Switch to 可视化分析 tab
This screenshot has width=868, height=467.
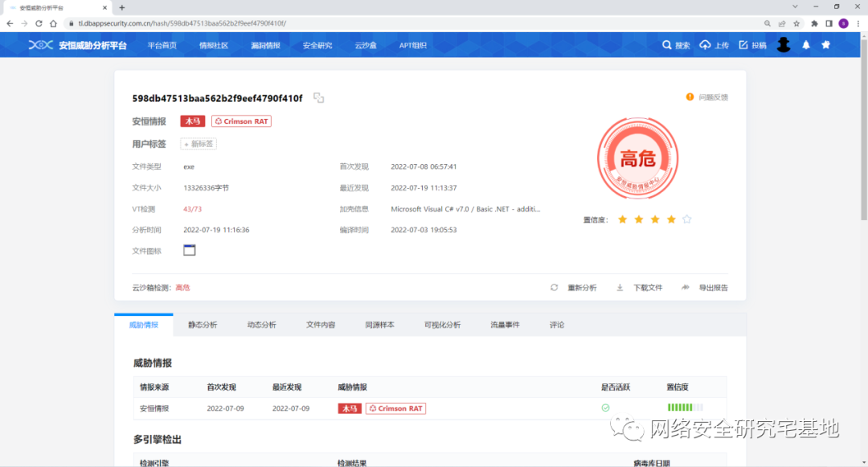pos(442,325)
